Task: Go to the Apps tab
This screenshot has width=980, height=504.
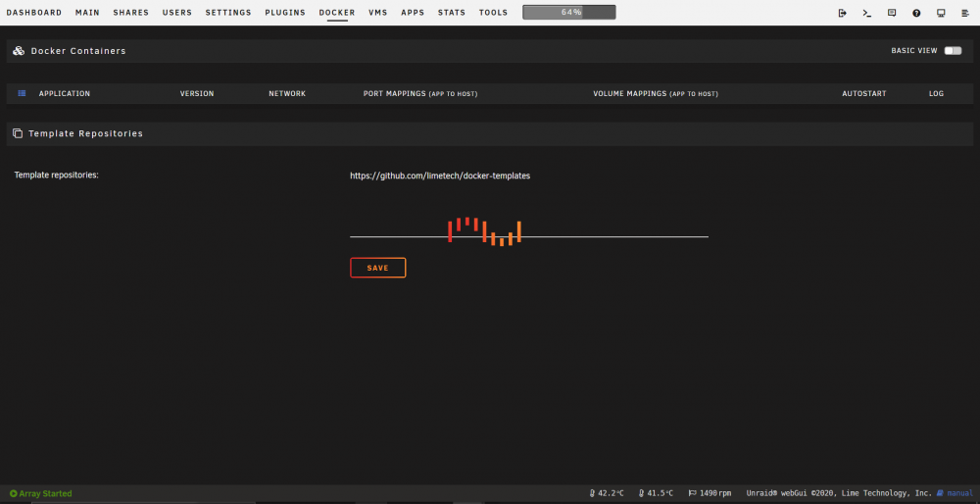Action: (413, 13)
